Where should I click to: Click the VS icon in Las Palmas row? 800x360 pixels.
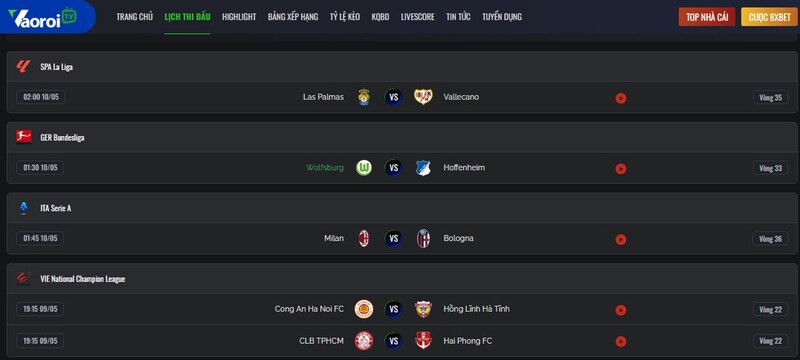click(393, 97)
